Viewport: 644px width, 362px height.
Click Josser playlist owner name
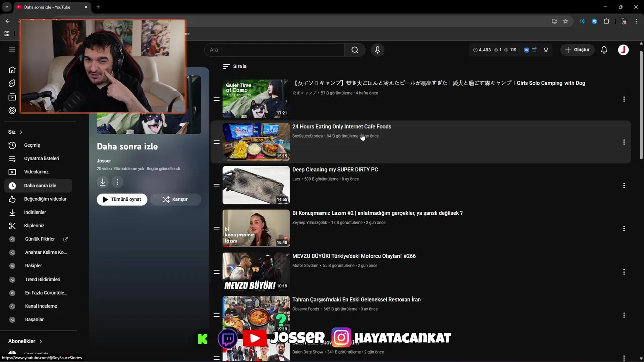coord(104,161)
